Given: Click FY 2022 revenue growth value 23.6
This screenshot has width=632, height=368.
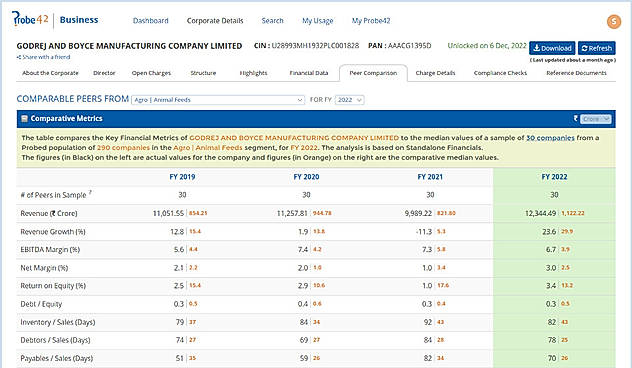Looking at the screenshot, I should click(x=549, y=232).
